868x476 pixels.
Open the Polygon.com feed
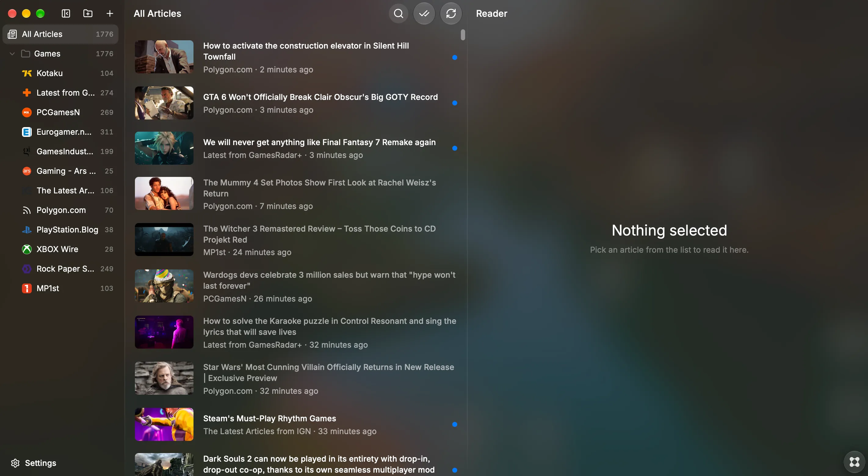point(61,210)
